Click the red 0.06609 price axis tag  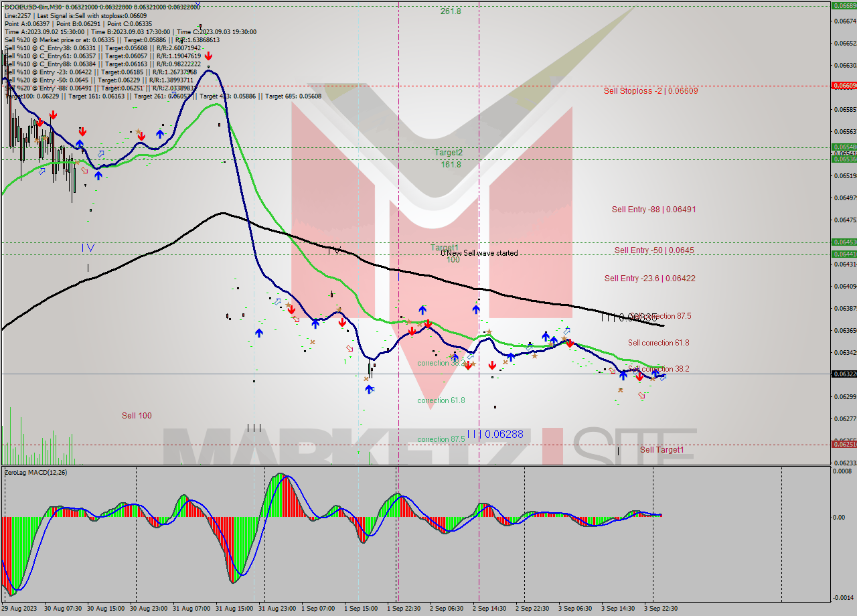pyautogui.click(x=844, y=86)
